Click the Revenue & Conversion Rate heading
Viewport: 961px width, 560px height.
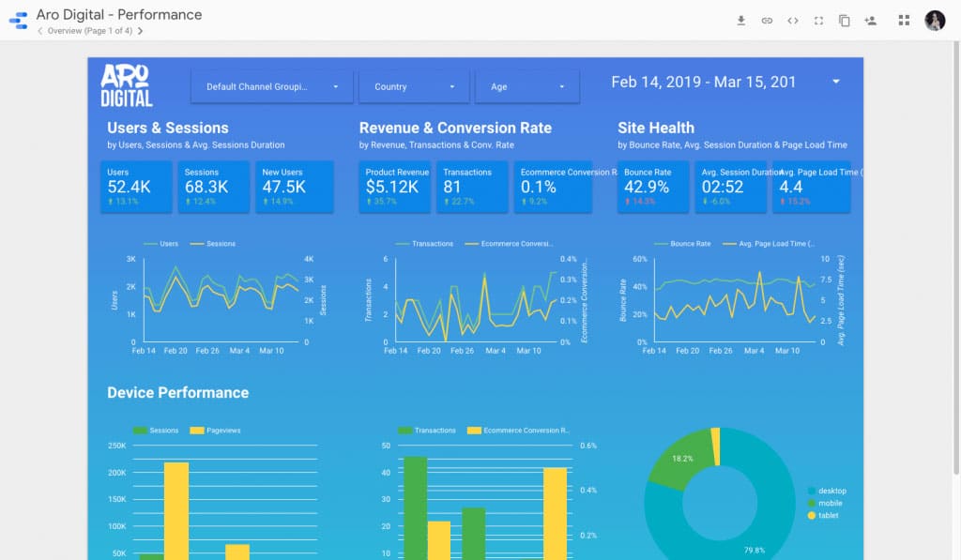[x=455, y=129]
